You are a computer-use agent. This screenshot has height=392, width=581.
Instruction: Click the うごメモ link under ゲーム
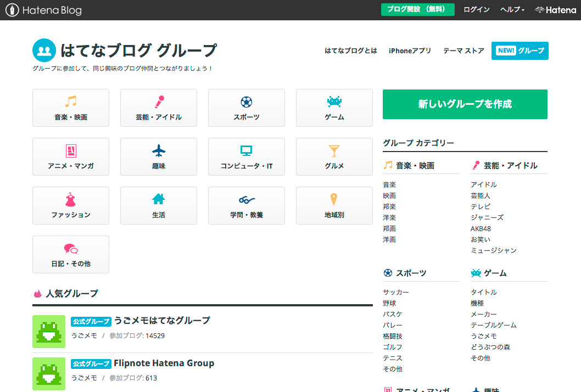484,337
